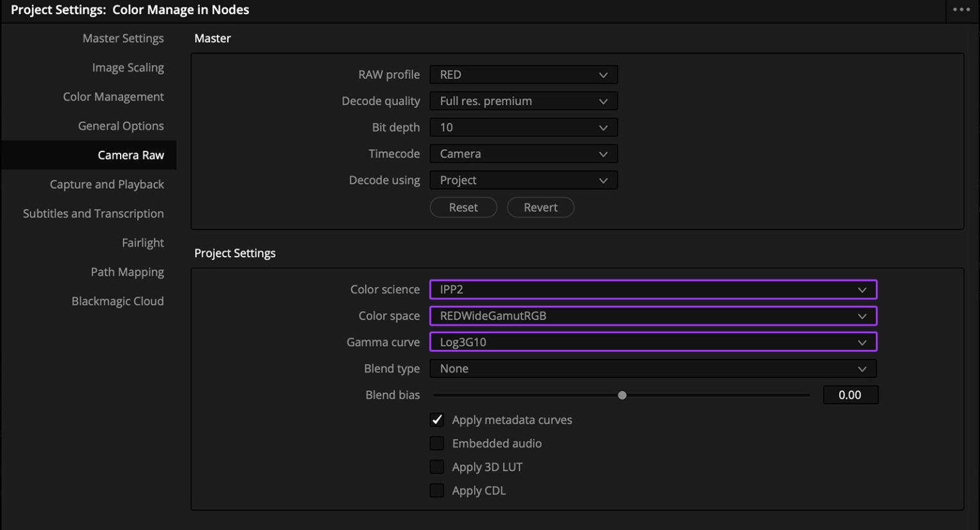Open the Image Scaling settings
The width and height of the screenshot is (980, 530).
[x=128, y=67]
